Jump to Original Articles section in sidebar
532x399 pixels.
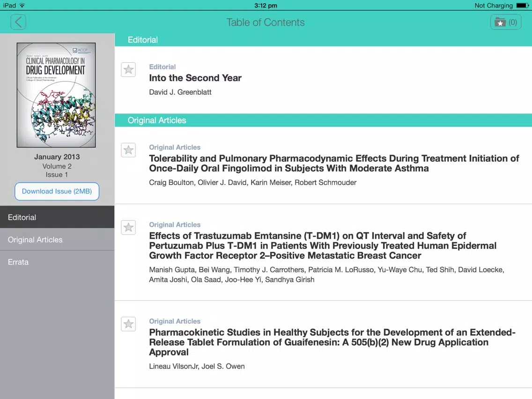(57, 239)
